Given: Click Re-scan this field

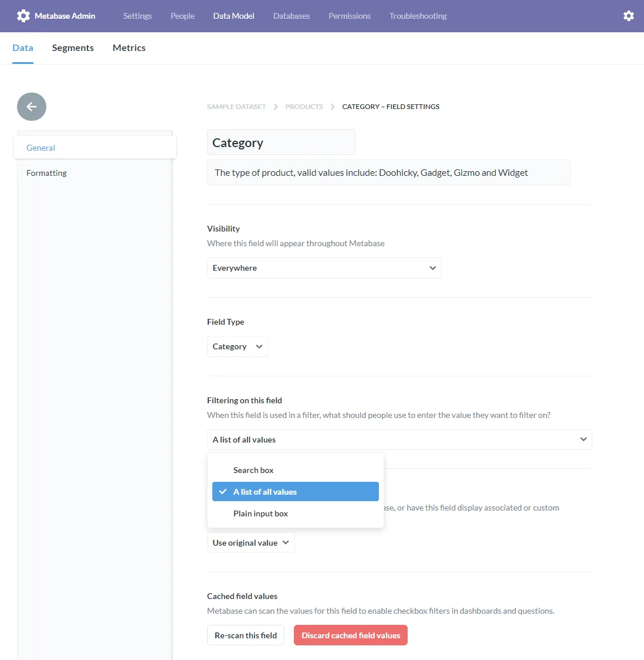Looking at the screenshot, I should (x=245, y=635).
